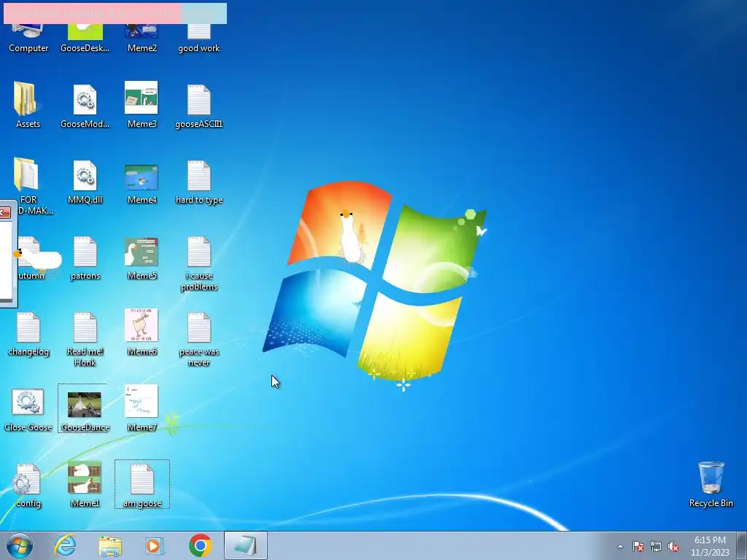Launch Windows Media Player from taskbar
This screenshot has height=560, width=747.
[155, 545]
